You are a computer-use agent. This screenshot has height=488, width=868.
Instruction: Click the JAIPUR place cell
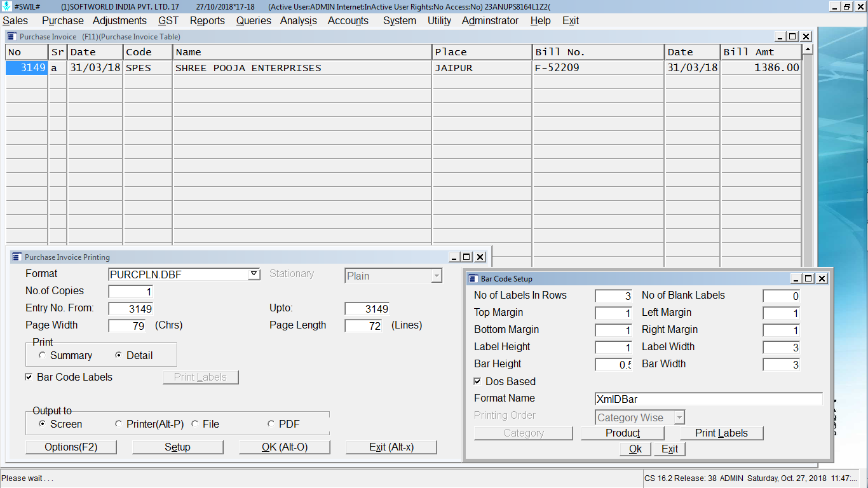482,68
